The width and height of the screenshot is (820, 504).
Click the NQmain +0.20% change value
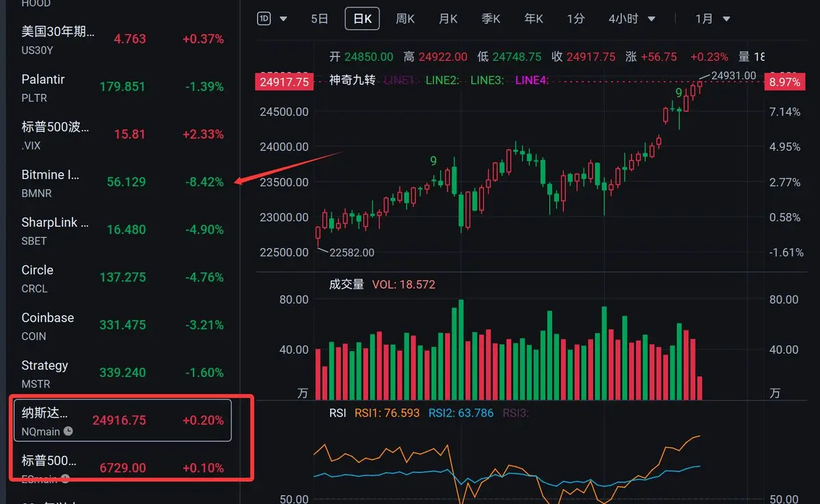click(203, 420)
